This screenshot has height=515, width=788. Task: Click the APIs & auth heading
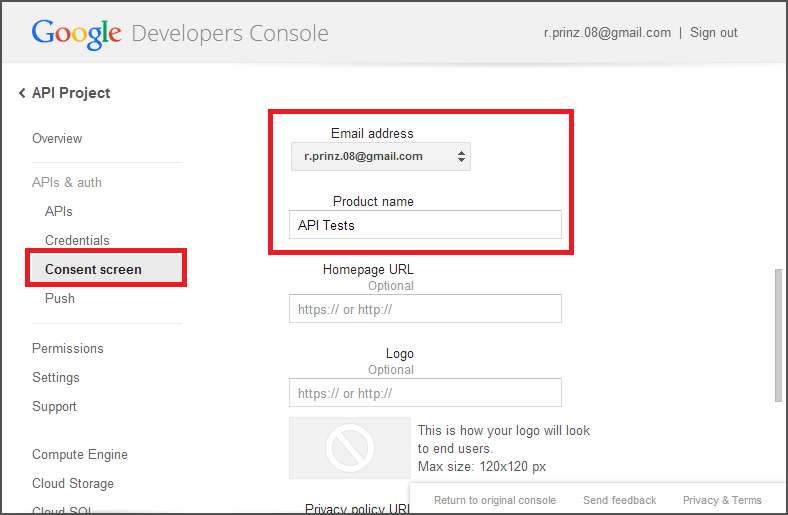pos(67,182)
